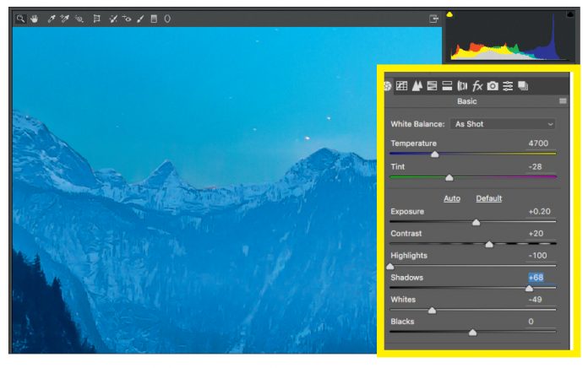This screenshot has width=588, height=368.
Task: Open the Camera Calibration tab
Action: coord(493,85)
